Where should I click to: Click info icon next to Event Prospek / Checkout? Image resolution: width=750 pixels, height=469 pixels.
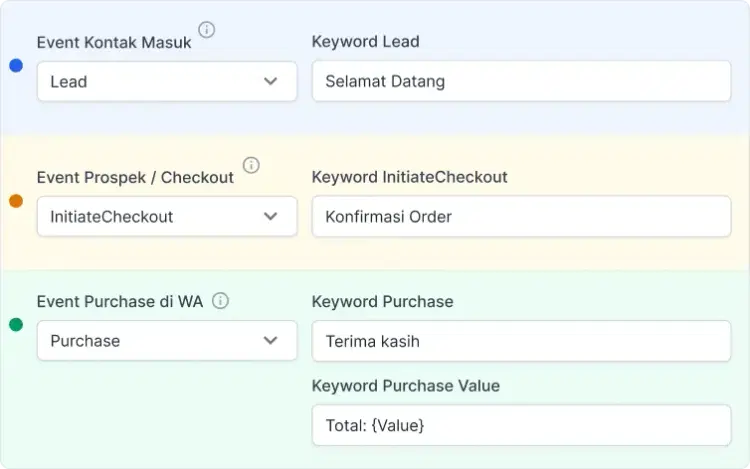pos(251,165)
